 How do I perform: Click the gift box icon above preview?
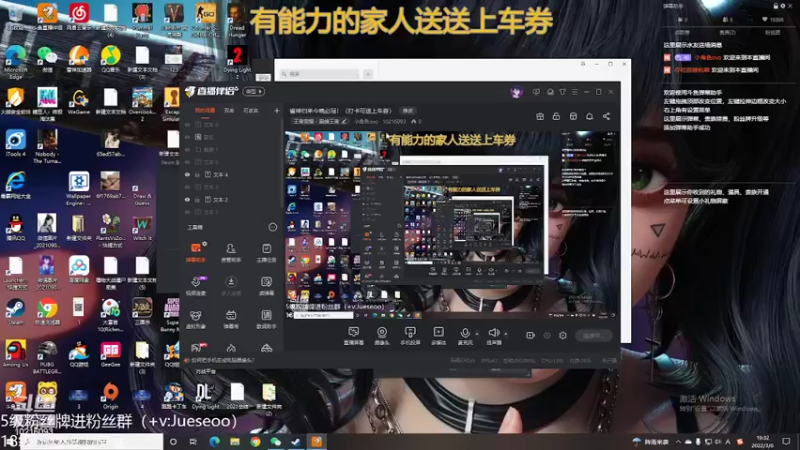click(540, 116)
